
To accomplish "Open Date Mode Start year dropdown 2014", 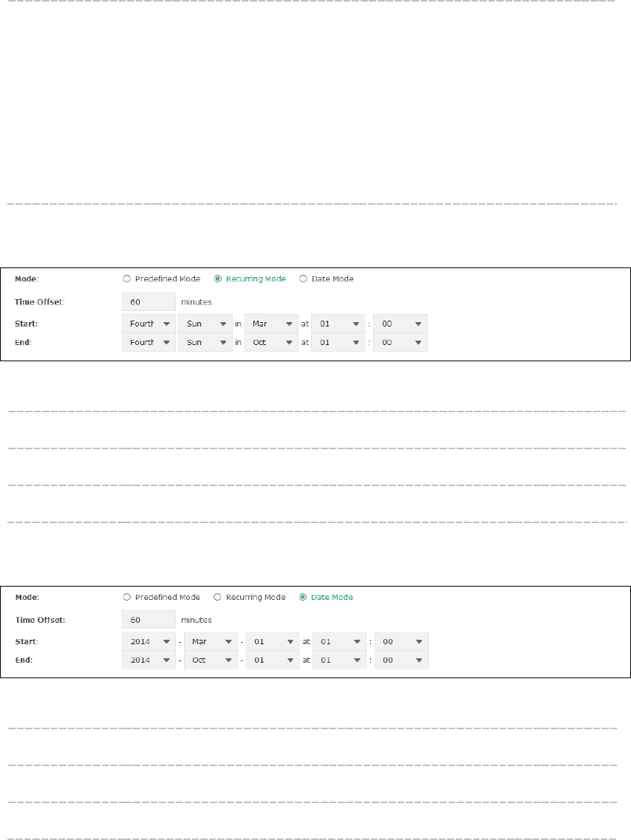I will click(x=149, y=641).
